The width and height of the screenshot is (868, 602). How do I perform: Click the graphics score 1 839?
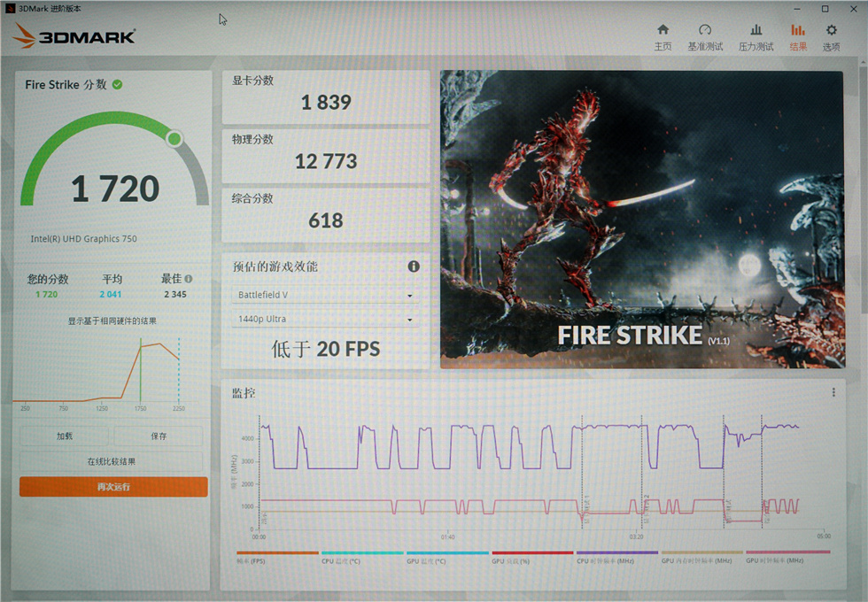click(x=326, y=103)
